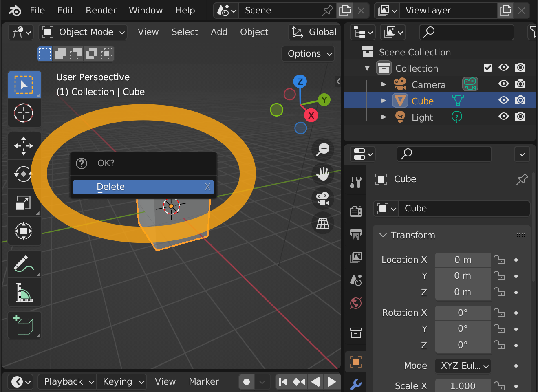Select the Rotate tool
538x392 pixels.
click(24, 174)
